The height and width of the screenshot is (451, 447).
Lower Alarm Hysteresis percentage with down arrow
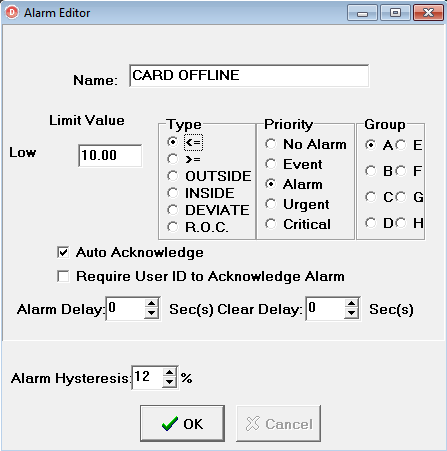tap(169, 382)
